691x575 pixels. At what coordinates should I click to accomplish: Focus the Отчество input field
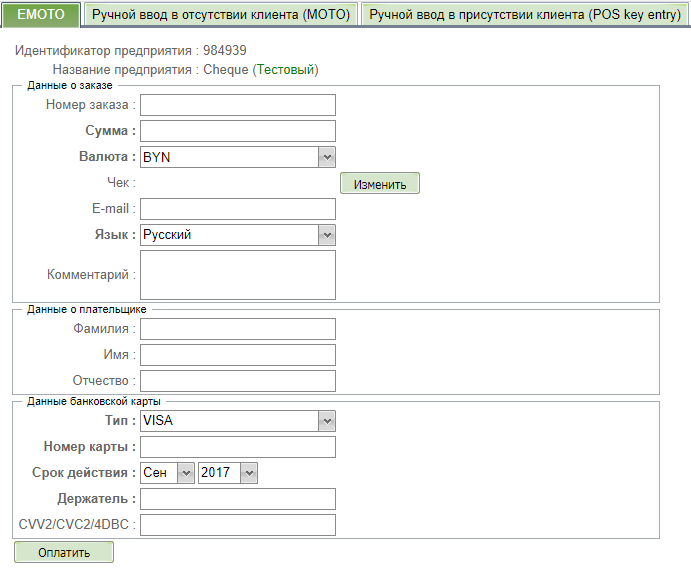[x=237, y=381]
